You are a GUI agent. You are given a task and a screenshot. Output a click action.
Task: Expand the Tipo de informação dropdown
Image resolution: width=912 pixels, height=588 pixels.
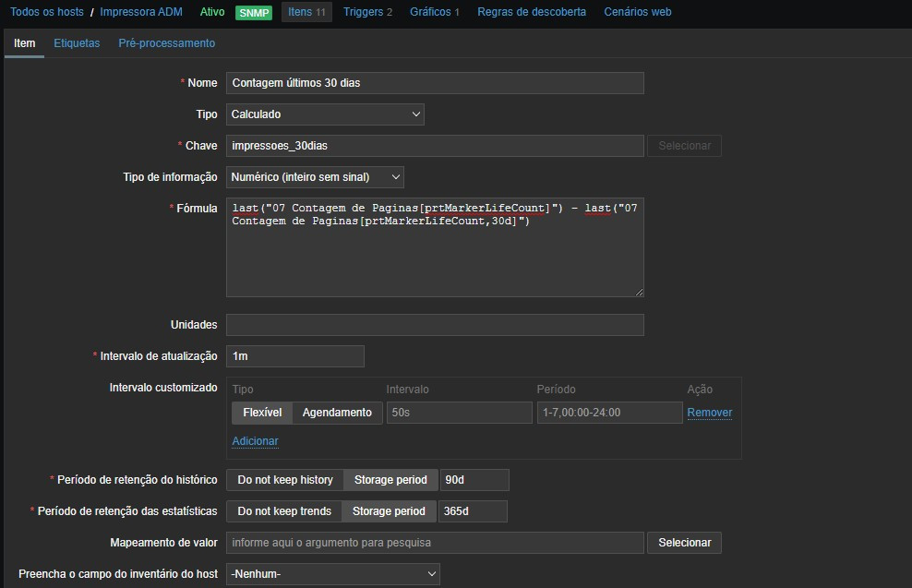(315, 177)
